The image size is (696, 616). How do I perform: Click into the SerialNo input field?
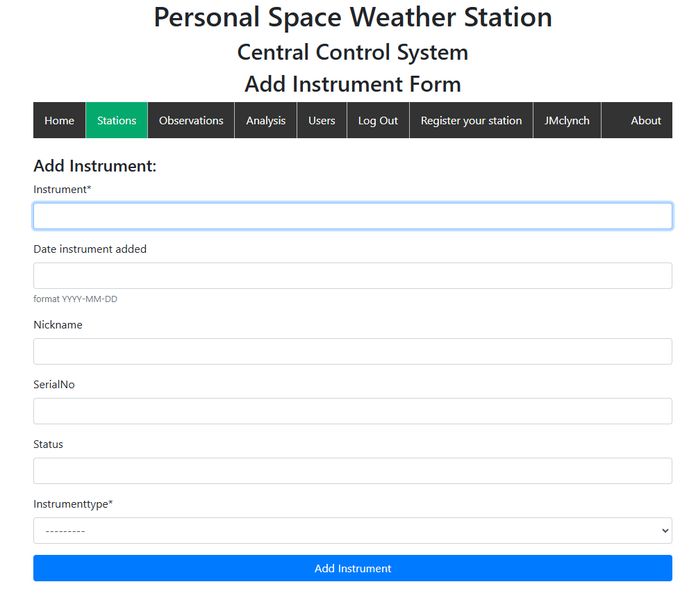click(352, 411)
